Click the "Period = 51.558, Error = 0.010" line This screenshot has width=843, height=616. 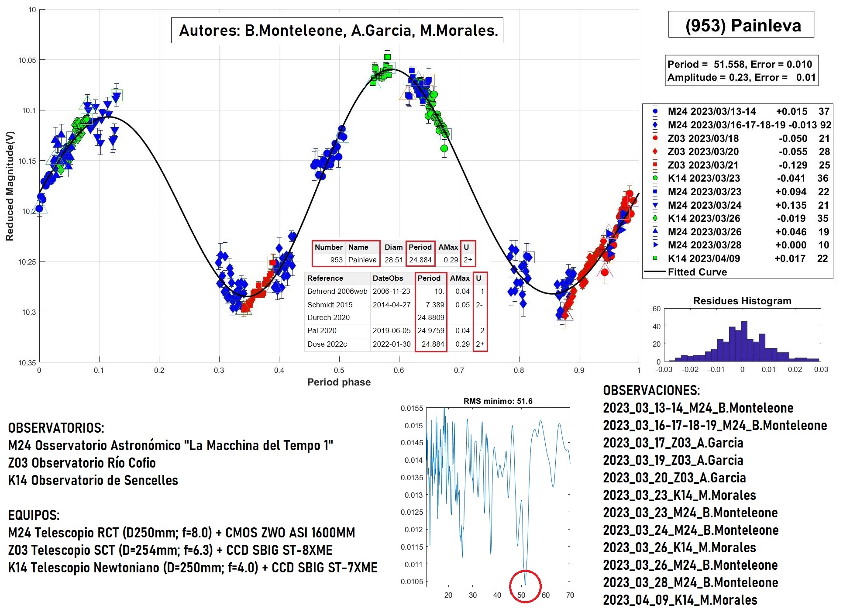point(740,64)
